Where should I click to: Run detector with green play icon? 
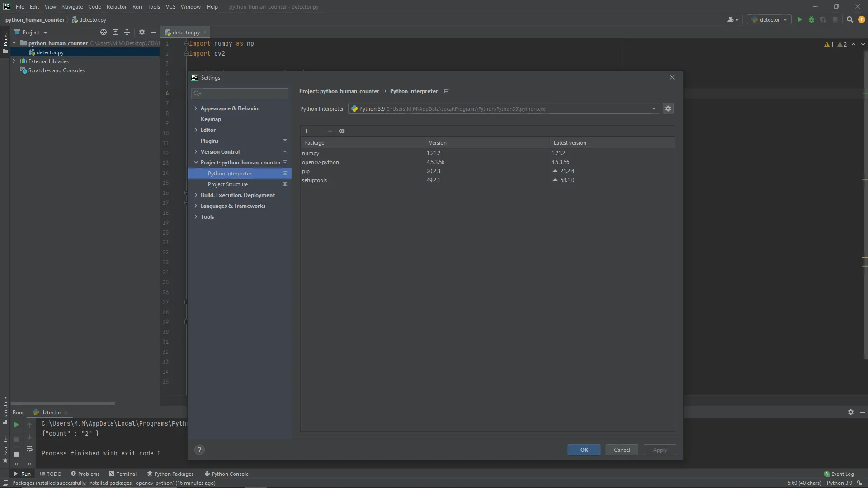point(800,19)
